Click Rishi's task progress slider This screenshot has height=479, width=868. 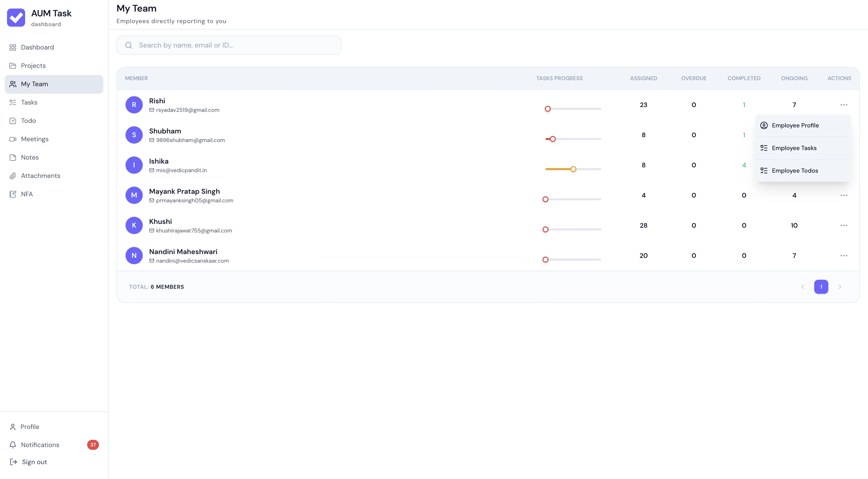click(x=573, y=109)
